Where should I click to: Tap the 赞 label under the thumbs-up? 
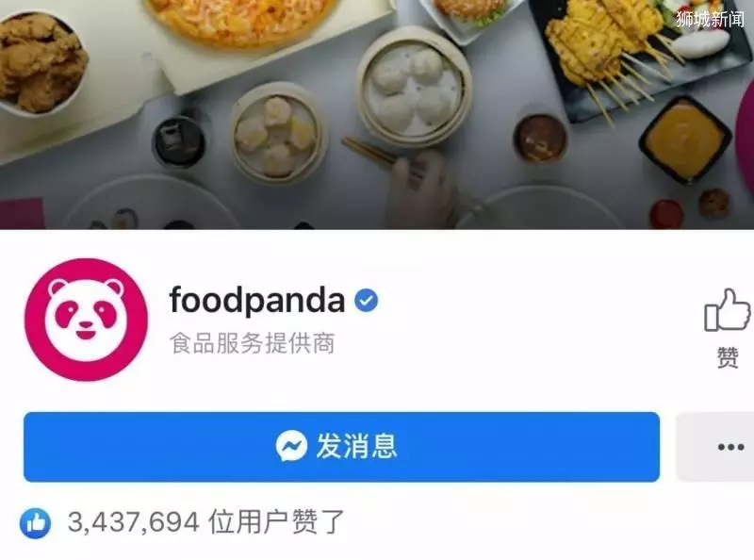pyautogui.click(x=728, y=357)
